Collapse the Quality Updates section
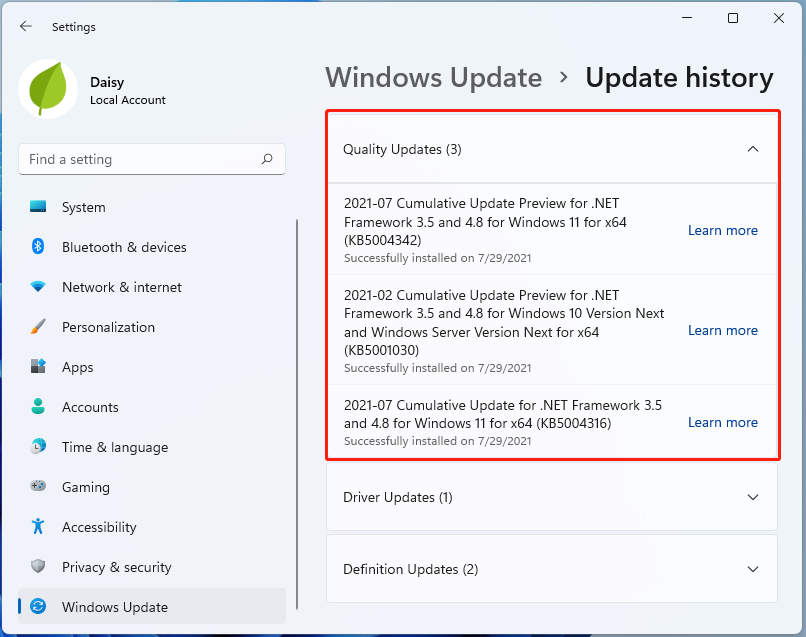Image resolution: width=806 pixels, height=637 pixels. [752, 149]
